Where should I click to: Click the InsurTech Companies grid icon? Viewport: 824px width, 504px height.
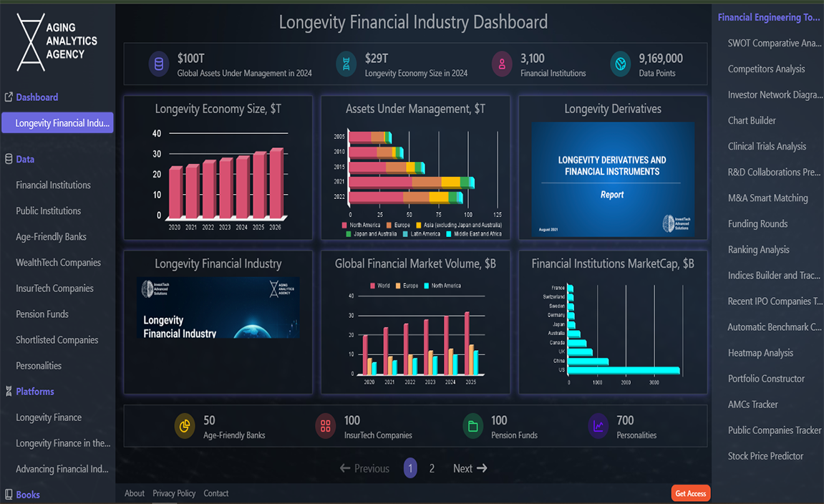(325, 427)
